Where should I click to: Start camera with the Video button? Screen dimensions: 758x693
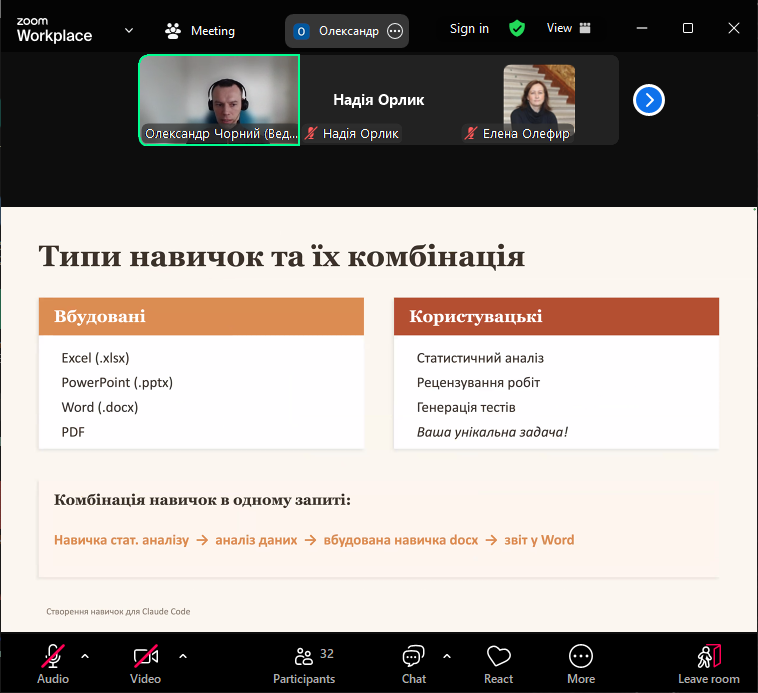(x=145, y=662)
